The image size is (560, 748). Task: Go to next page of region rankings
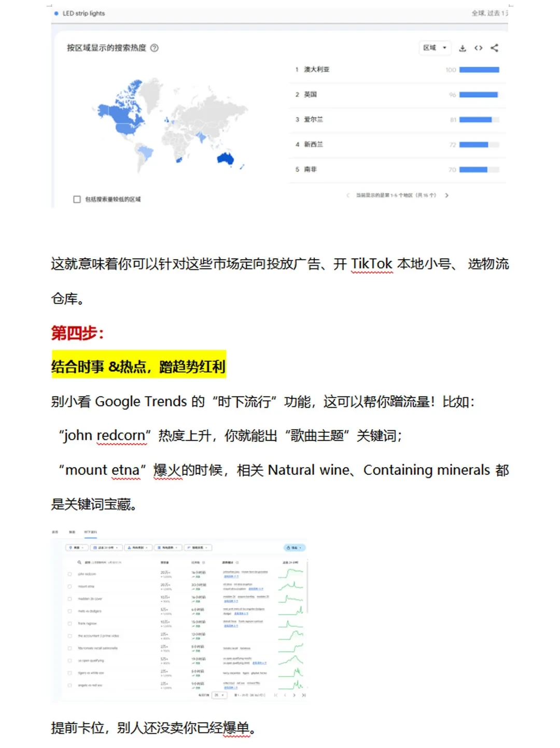tap(446, 195)
